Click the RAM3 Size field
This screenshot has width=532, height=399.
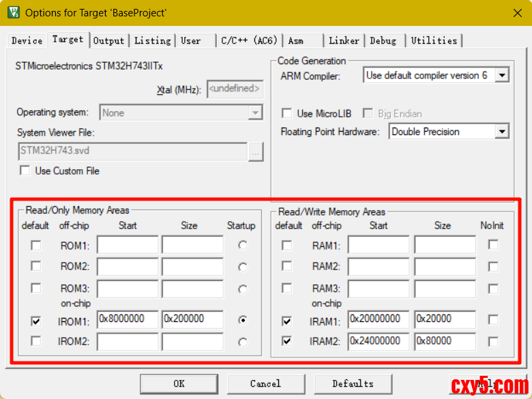[x=445, y=289]
